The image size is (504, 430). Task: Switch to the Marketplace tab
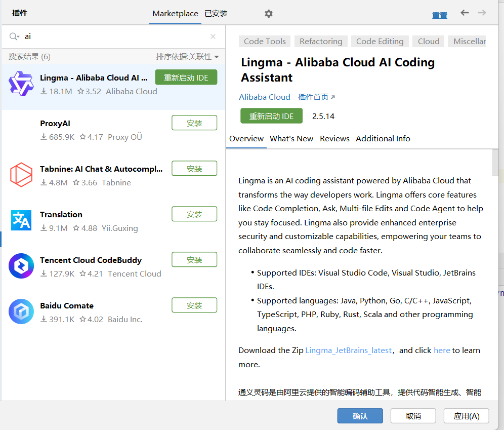click(x=175, y=14)
